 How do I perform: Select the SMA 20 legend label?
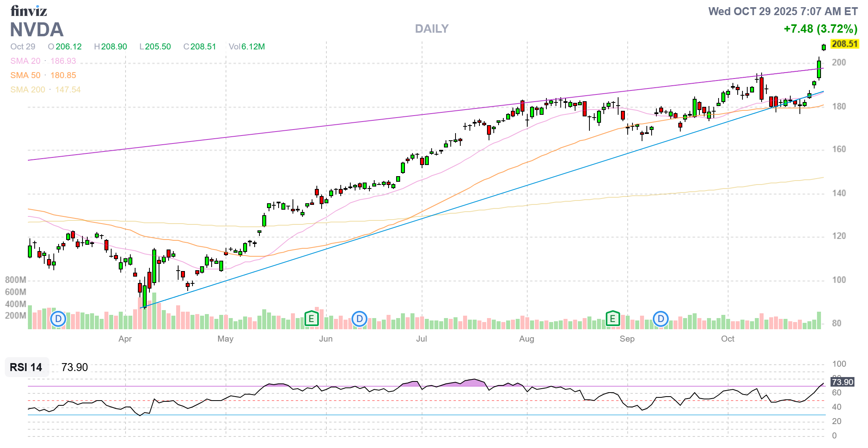(25, 61)
